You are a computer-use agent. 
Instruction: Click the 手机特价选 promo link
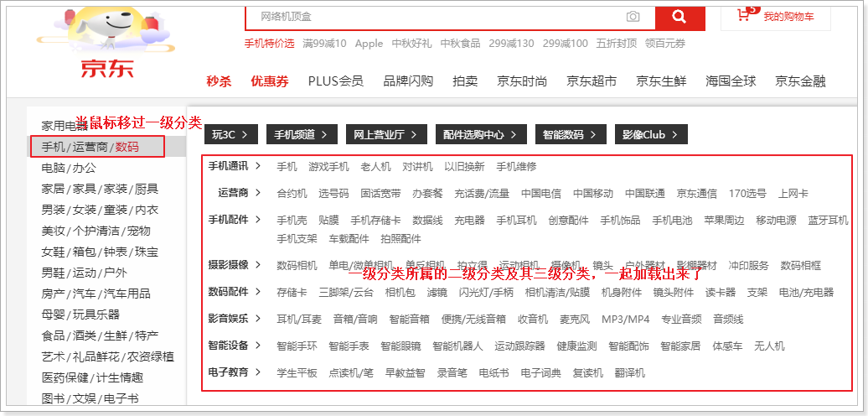[x=269, y=44]
